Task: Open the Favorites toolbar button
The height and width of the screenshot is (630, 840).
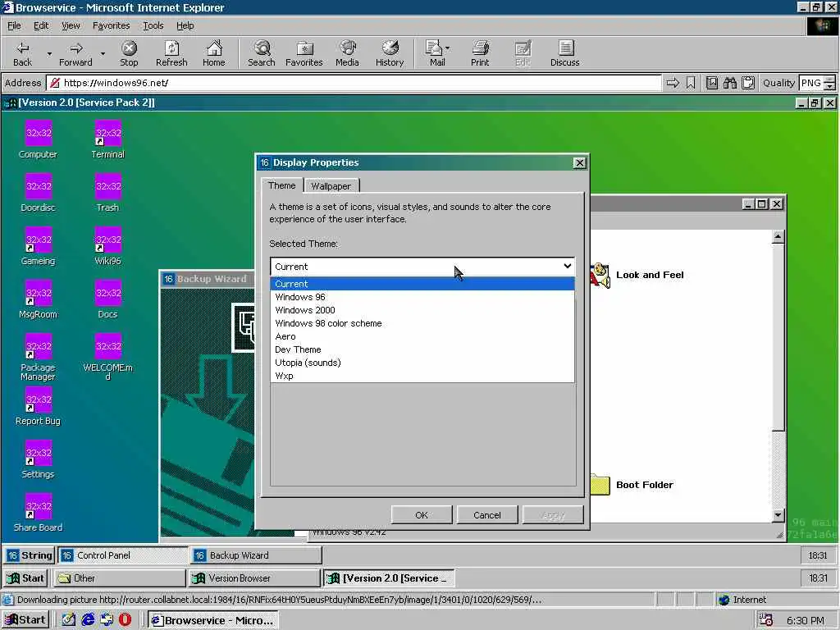Action: 304,53
